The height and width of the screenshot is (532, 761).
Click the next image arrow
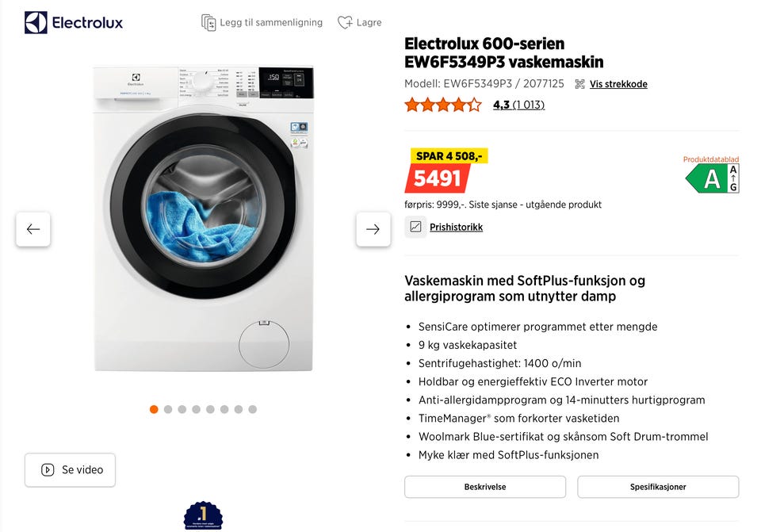(x=373, y=229)
